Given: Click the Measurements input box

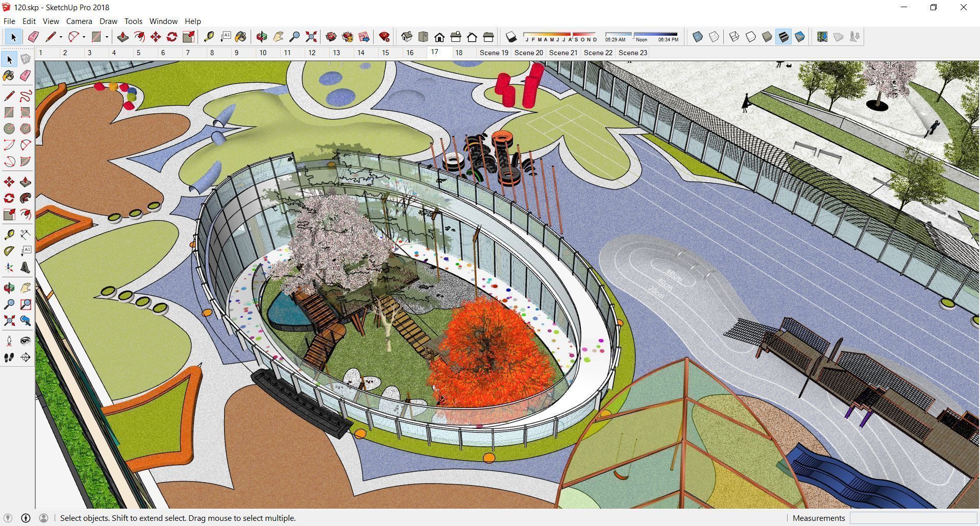Looking at the screenshot, I should [914, 518].
